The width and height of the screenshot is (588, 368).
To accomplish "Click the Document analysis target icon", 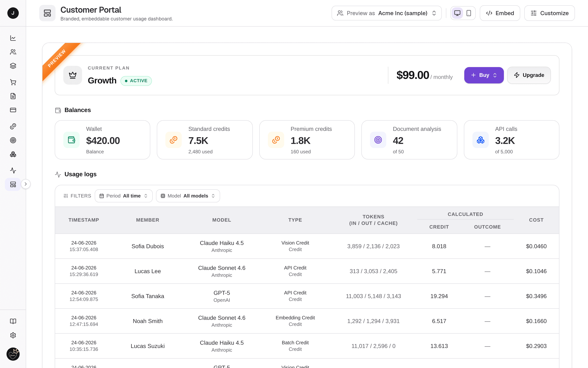I will [378, 140].
